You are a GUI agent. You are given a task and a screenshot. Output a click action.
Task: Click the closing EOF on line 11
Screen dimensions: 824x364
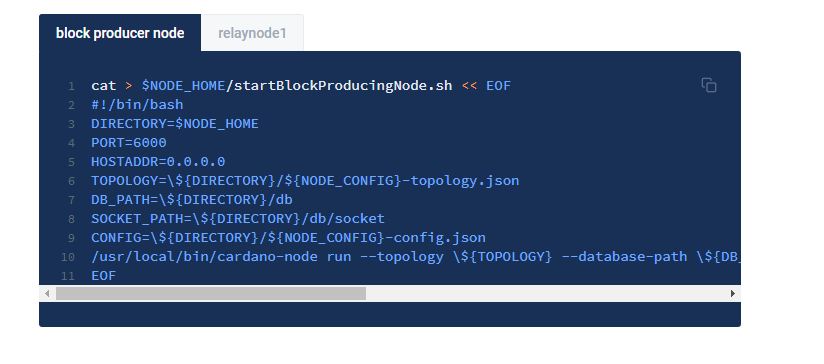104,275
